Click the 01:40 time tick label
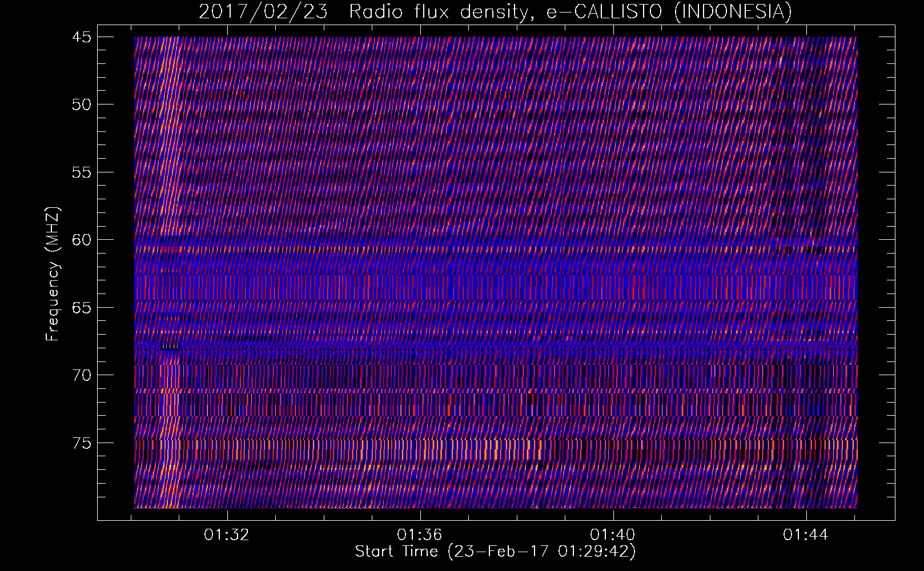Image resolution: width=924 pixels, height=571 pixels. (x=613, y=535)
